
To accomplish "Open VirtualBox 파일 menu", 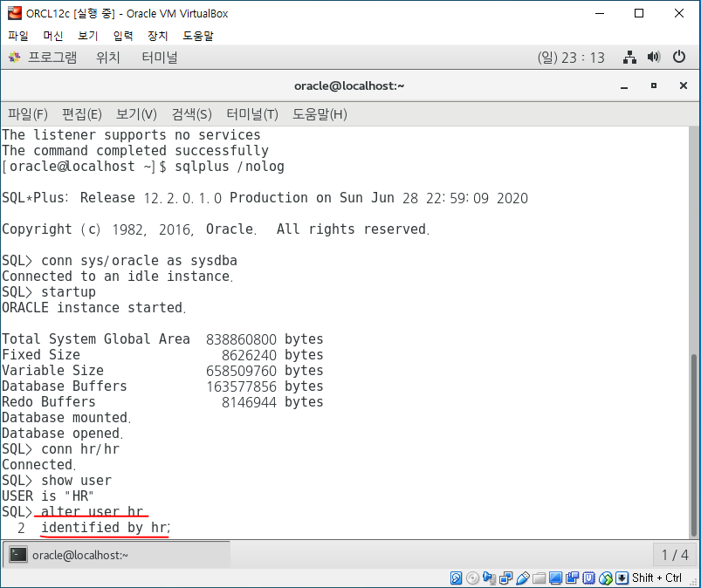I will (18, 36).
